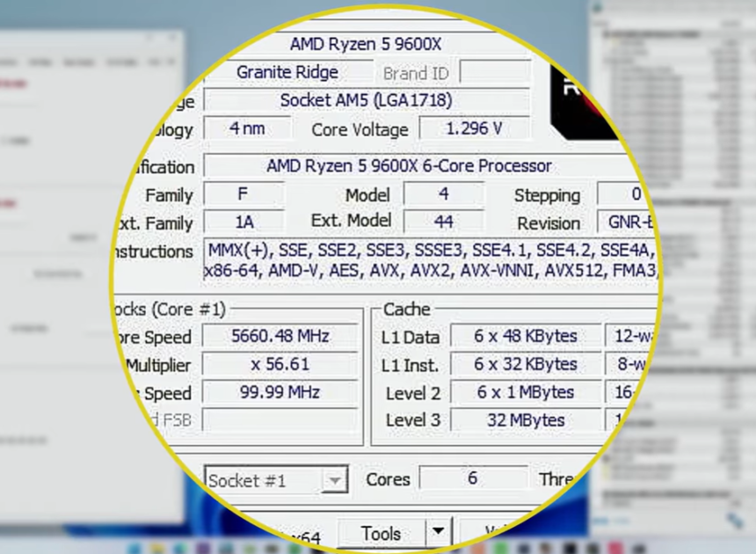The height and width of the screenshot is (554, 756).
Task: Open the Socket #1 selector dropdown
Action: coord(335,480)
